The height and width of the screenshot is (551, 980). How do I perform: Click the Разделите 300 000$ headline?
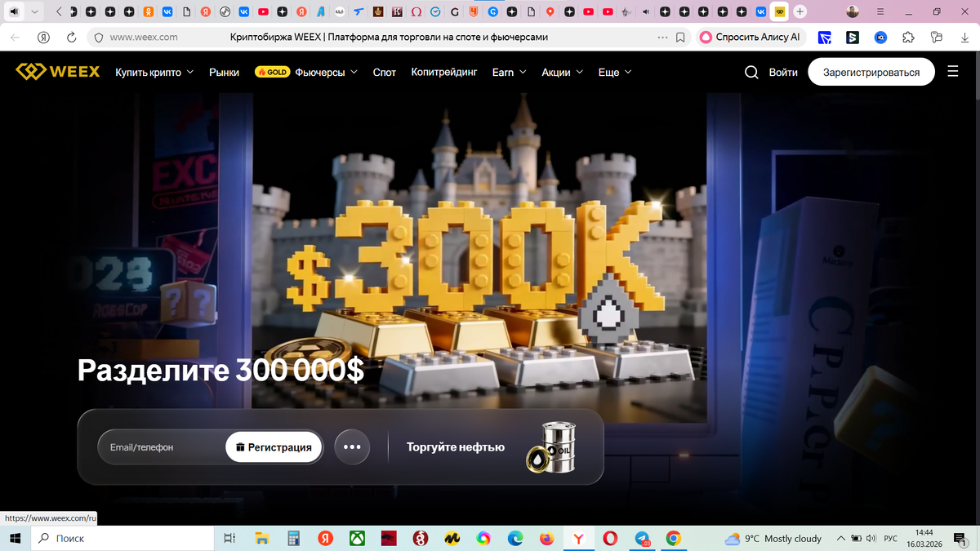tap(220, 370)
